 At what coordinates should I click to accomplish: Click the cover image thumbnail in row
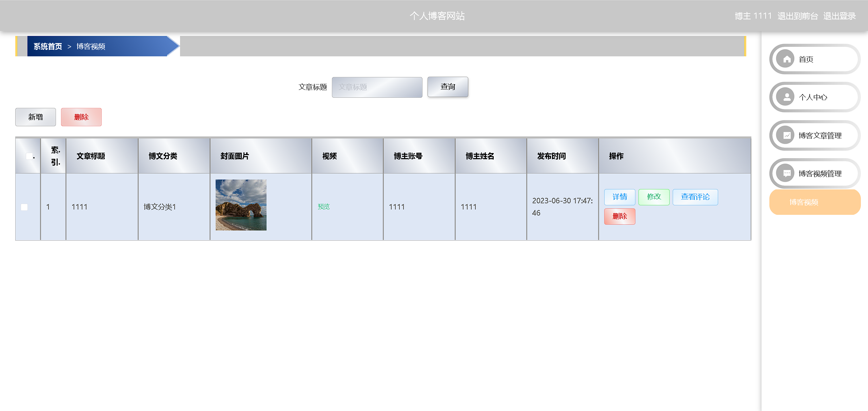pos(241,205)
